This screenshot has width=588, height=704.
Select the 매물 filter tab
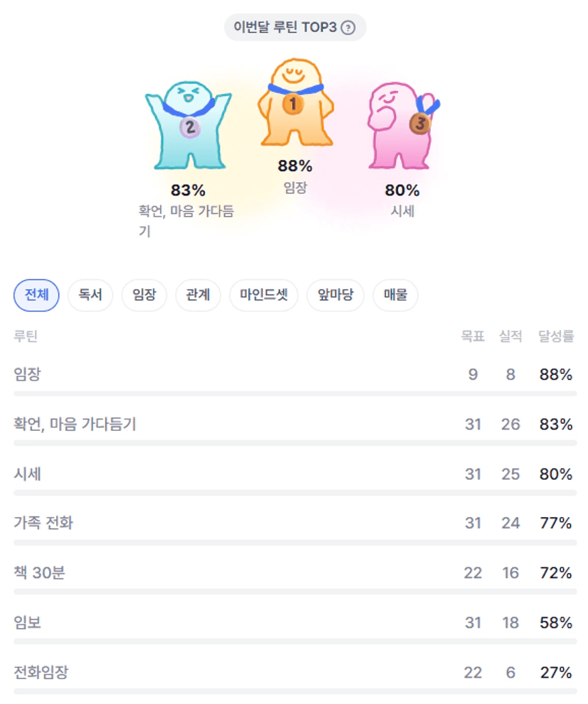tap(395, 295)
